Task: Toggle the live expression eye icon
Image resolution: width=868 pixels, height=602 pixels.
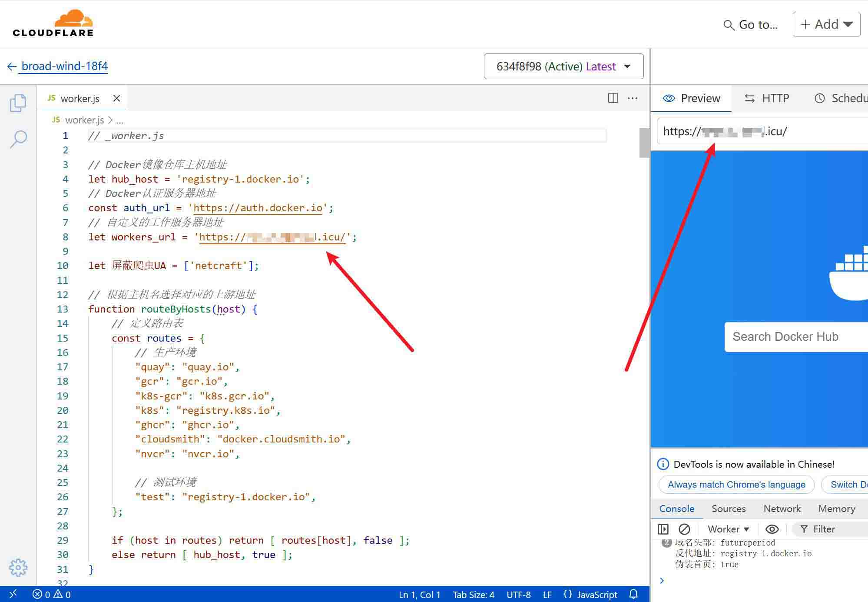Action: (772, 529)
